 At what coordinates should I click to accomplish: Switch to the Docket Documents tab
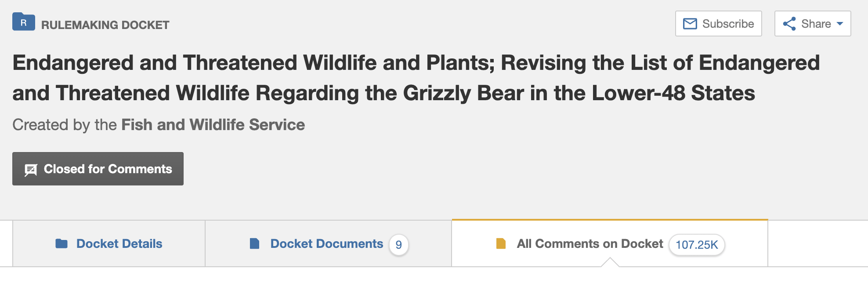[329, 243]
